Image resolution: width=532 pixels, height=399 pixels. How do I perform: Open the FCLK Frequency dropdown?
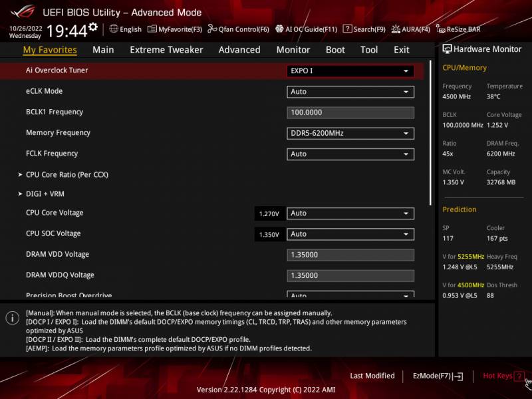tap(350, 154)
